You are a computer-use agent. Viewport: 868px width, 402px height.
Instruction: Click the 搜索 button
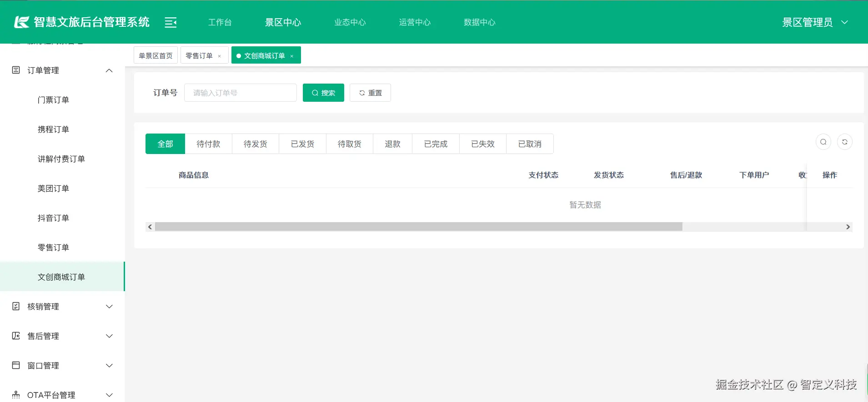(x=323, y=93)
